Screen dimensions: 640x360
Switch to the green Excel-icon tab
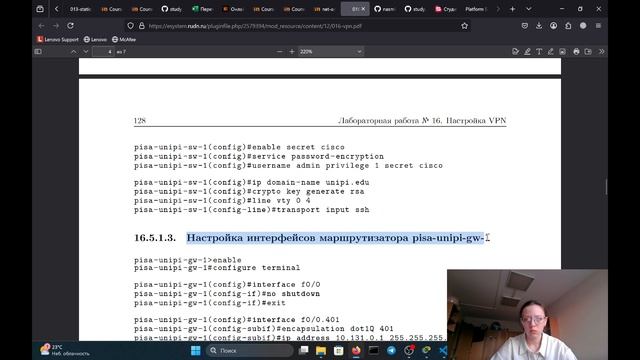(203, 9)
